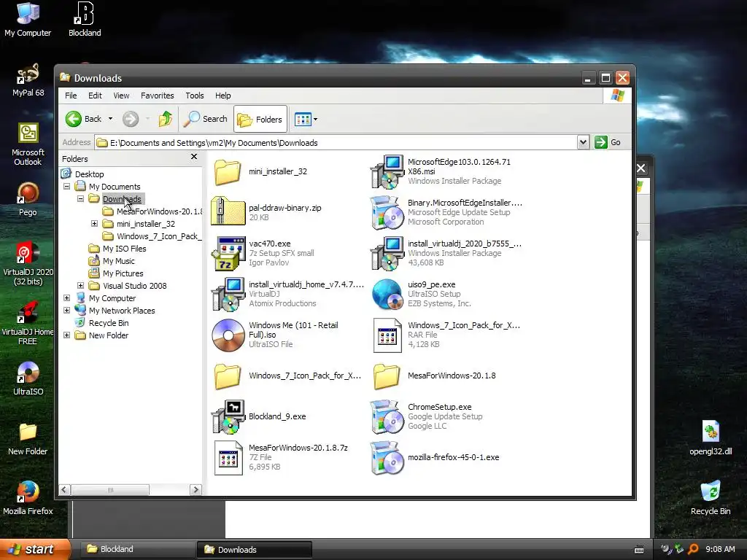Select install_virtualdj_home_v7.4.7 installer icon
747x560 pixels.
tap(228, 295)
